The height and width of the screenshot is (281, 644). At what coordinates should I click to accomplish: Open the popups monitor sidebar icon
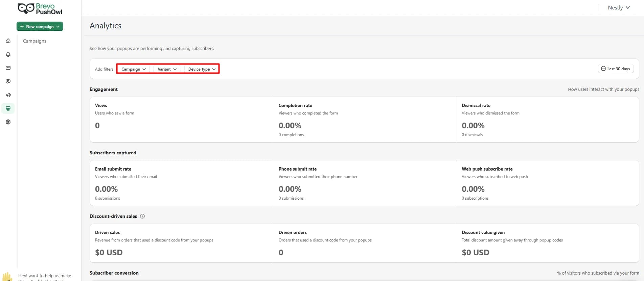coord(8,108)
